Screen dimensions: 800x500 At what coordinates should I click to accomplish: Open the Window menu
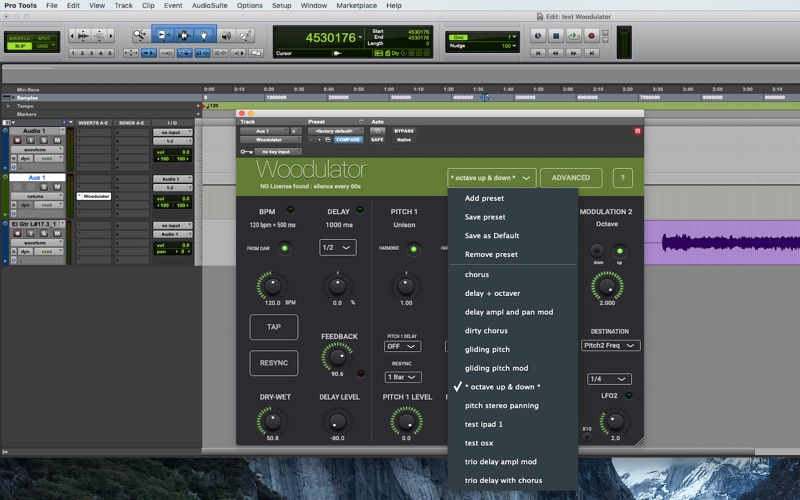314,6
